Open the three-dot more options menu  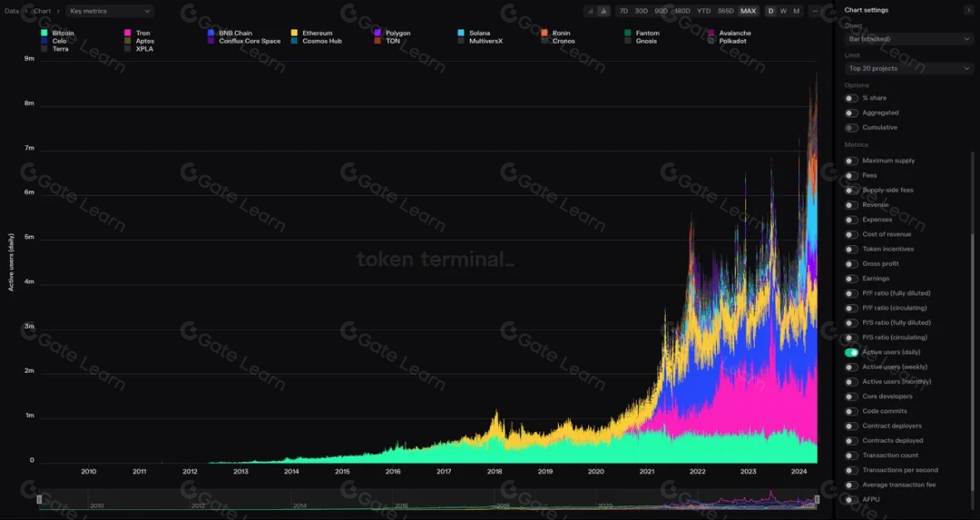point(815,11)
